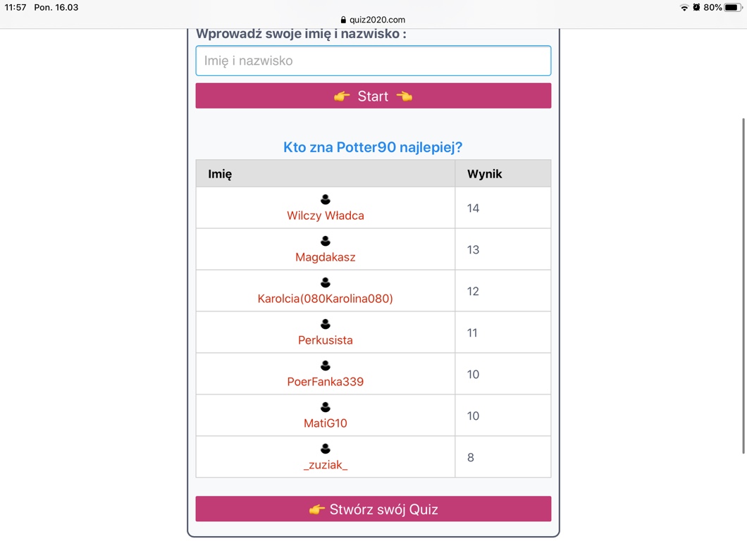Click the avatar icon above _zuziak_
747x560 pixels.
tap(326, 449)
